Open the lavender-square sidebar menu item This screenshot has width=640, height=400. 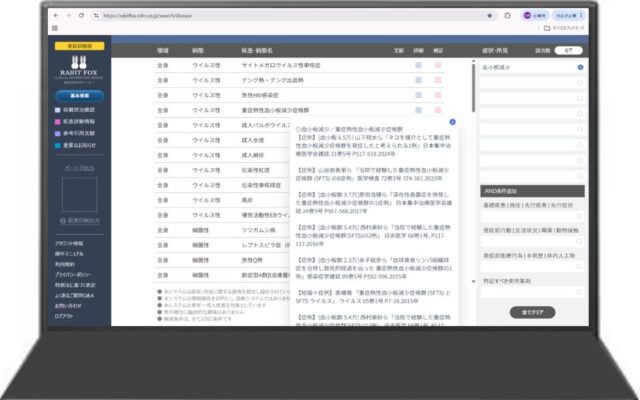[75, 110]
